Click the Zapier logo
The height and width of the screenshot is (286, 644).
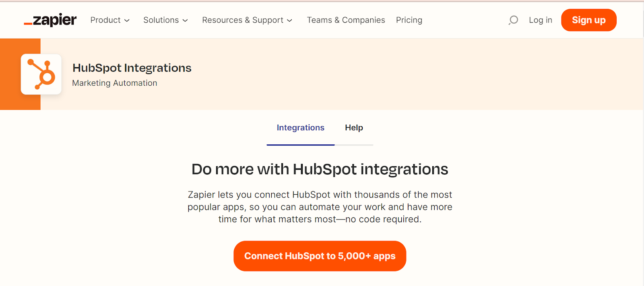coord(50,20)
